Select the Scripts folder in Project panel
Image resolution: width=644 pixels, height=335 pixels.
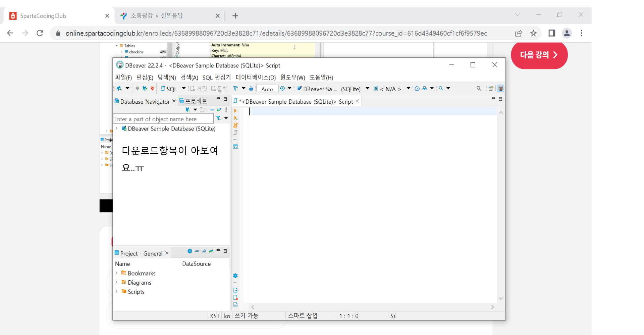click(x=136, y=292)
